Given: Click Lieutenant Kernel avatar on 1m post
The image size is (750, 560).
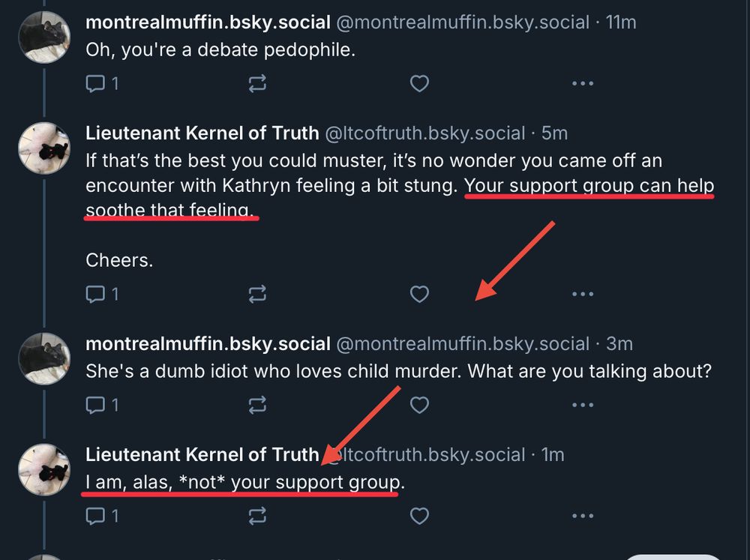Looking at the screenshot, I should 44,469.
